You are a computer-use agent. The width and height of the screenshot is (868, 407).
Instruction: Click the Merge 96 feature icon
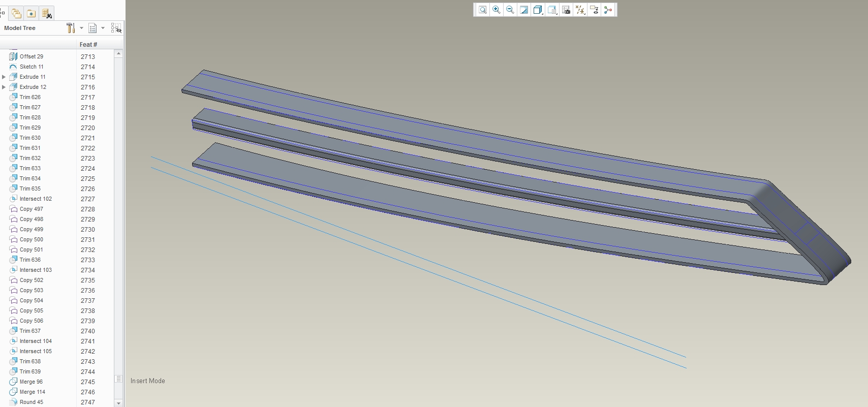tap(13, 382)
